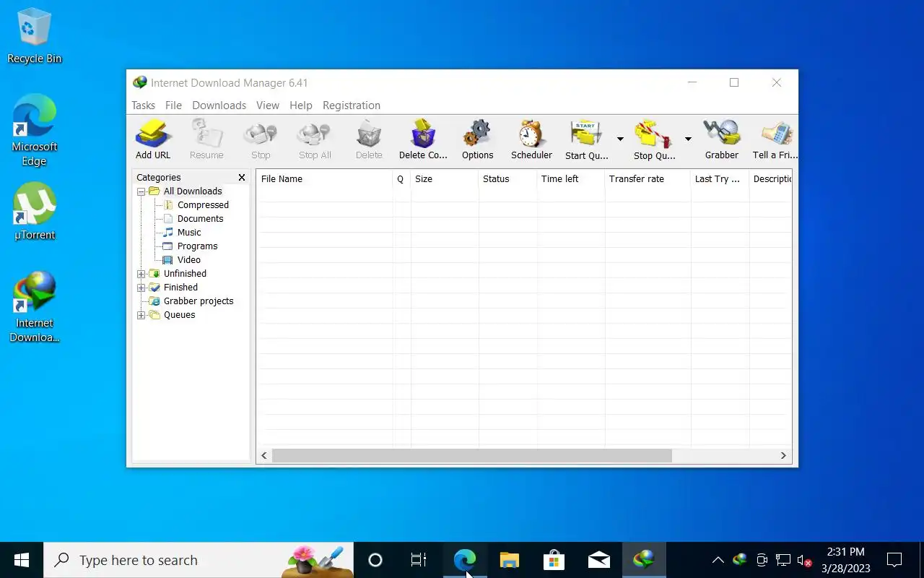This screenshot has height=578, width=924.
Task: Open the View menu
Action: coord(267,105)
